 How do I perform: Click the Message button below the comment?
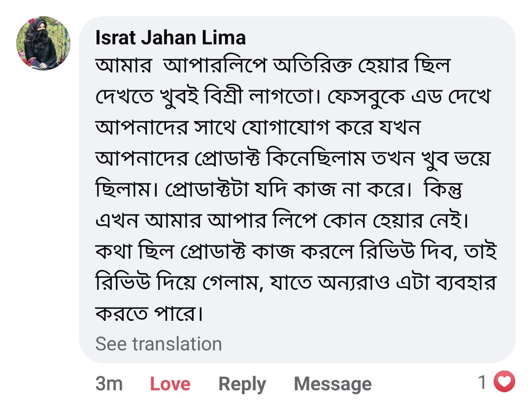click(x=332, y=384)
